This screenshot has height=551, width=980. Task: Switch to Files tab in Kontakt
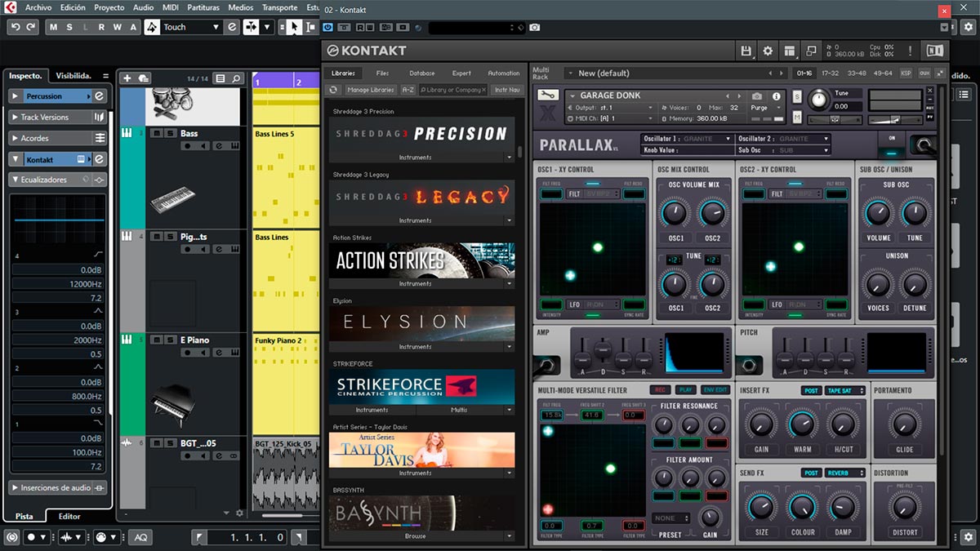point(382,73)
